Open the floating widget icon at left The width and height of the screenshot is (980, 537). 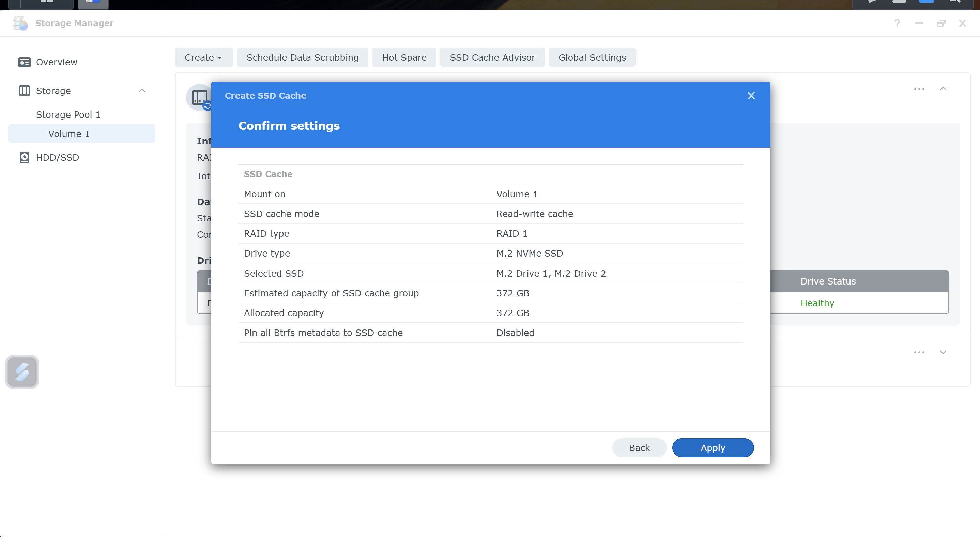point(22,371)
